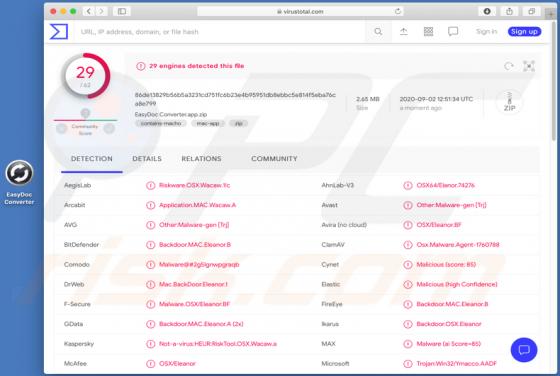
Task: Open the blue chat bubble button
Action: coord(524,350)
